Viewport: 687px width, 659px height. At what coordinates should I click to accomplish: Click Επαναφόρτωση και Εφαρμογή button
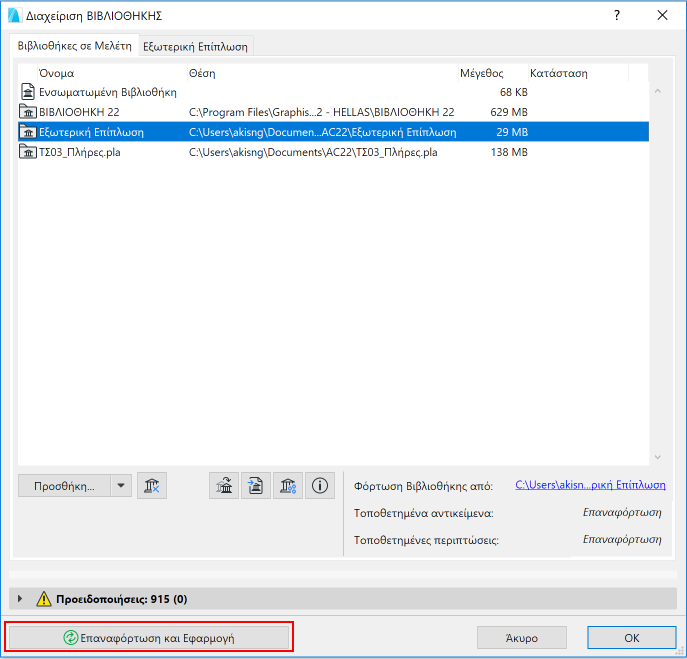coord(149,638)
